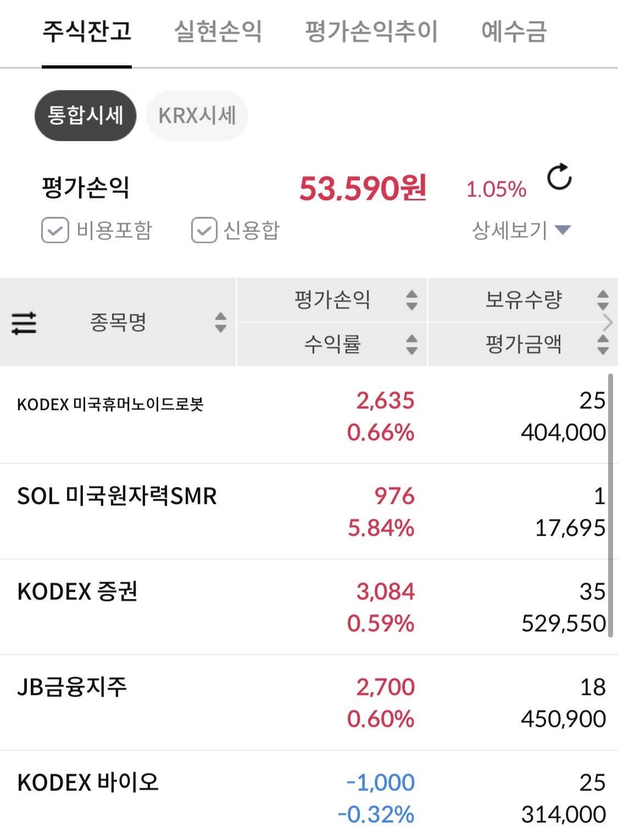Expand 상세보기 details dropdown
This screenshot has height=840, width=618.
(521, 230)
